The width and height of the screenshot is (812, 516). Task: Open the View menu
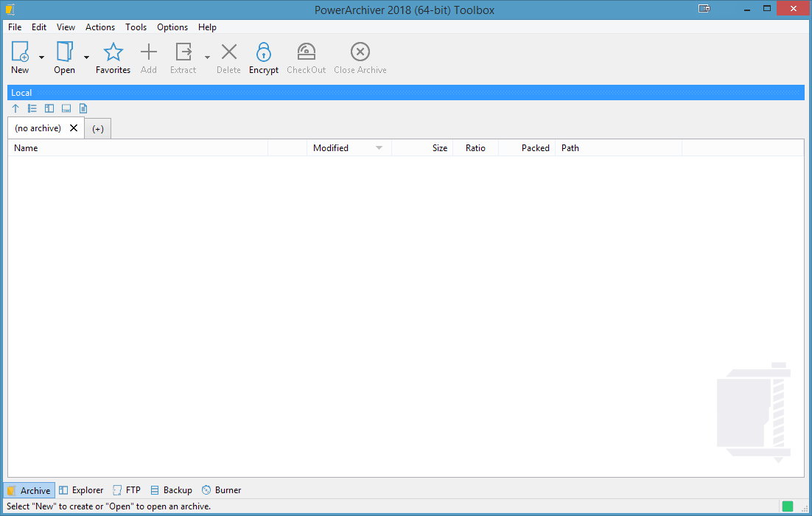[66, 27]
